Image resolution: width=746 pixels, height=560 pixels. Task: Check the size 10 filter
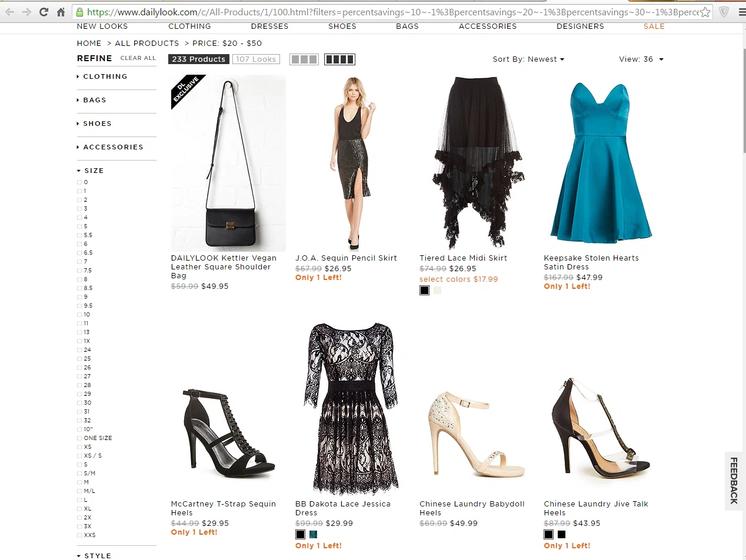[x=79, y=315]
